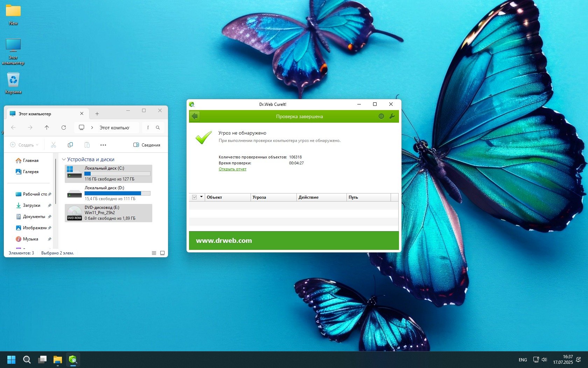
Task: Toggle the select-all checkbox in threats table
Action: (195, 197)
